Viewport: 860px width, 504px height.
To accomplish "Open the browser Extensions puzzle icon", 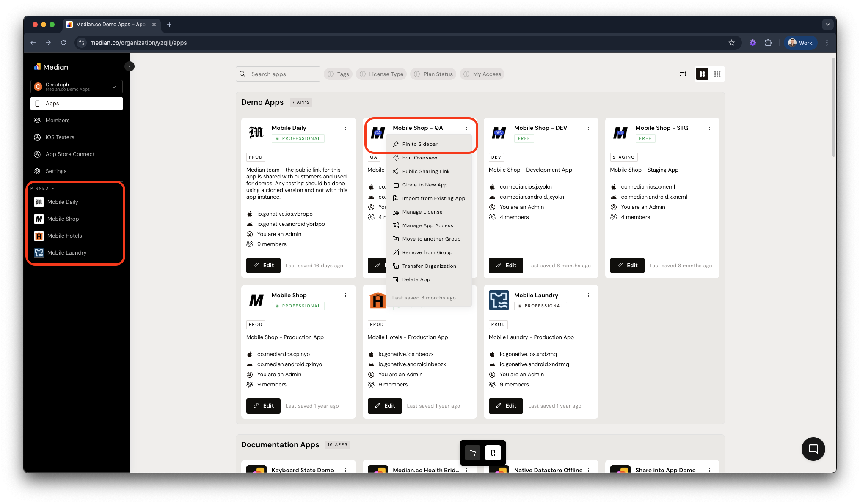I will (x=769, y=43).
